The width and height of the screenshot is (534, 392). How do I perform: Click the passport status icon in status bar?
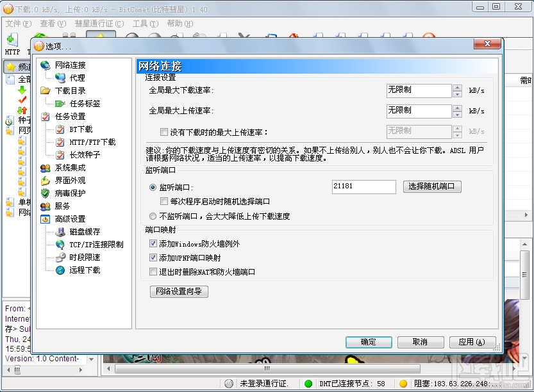coord(229,384)
